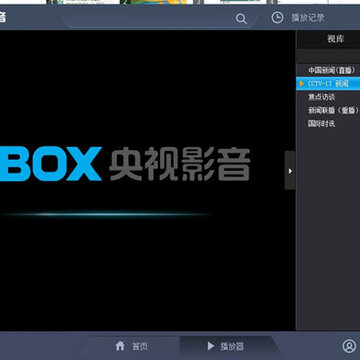Viewport: 360px width, 360px height.
Task: Click the playback history clock icon
Action: coord(277,17)
